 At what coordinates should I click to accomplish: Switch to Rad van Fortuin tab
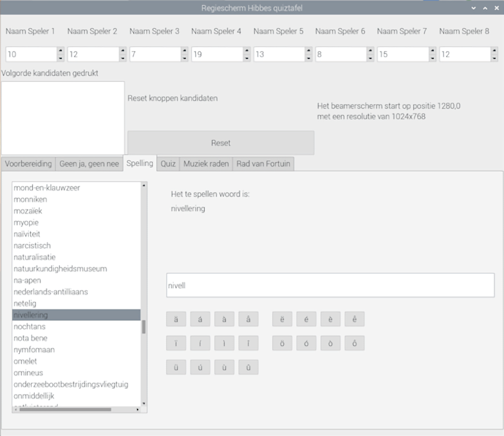click(x=264, y=164)
